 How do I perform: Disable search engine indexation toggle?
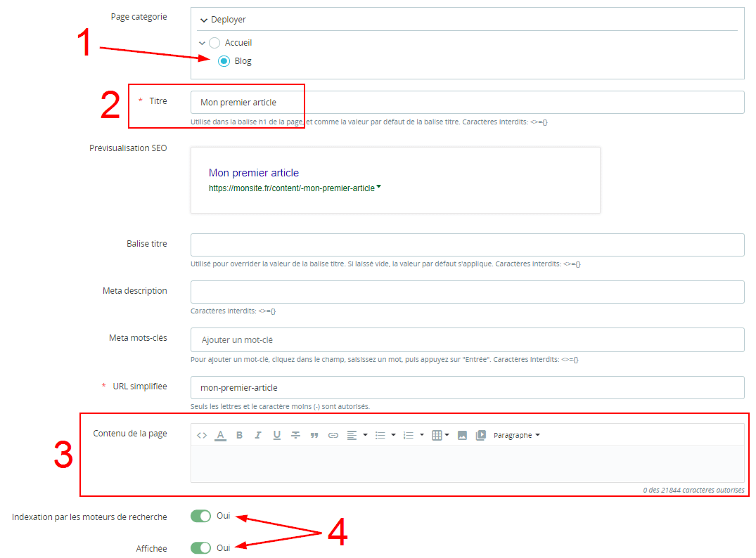pos(200,517)
